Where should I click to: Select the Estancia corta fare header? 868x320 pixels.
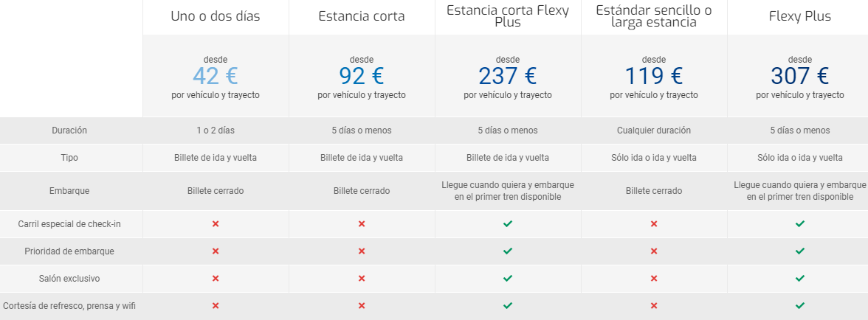click(x=362, y=16)
